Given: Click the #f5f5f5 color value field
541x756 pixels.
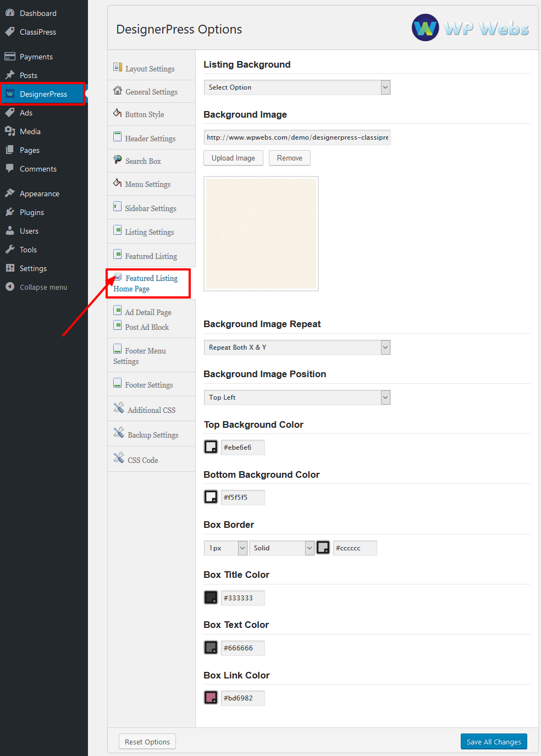Looking at the screenshot, I should pos(242,498).
